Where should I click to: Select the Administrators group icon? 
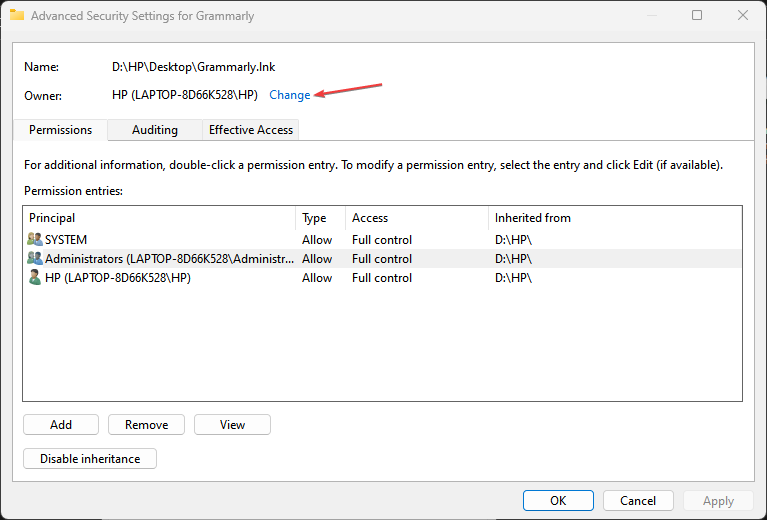pos(34,258)
